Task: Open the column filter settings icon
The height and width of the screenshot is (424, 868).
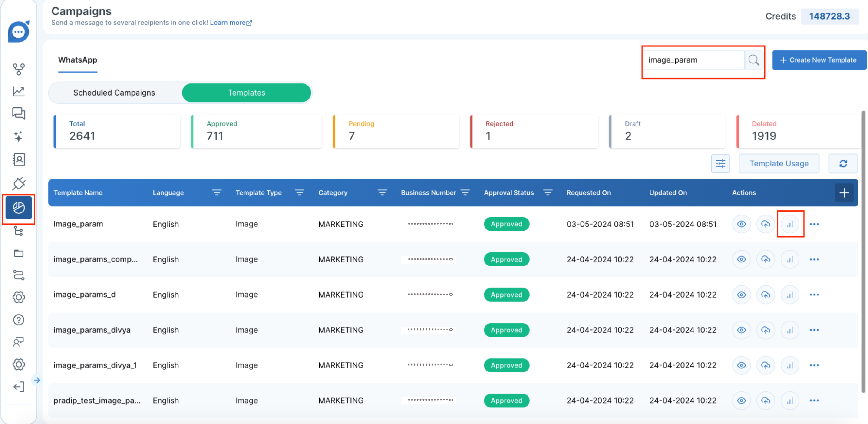Action: [x=720, y=164]
